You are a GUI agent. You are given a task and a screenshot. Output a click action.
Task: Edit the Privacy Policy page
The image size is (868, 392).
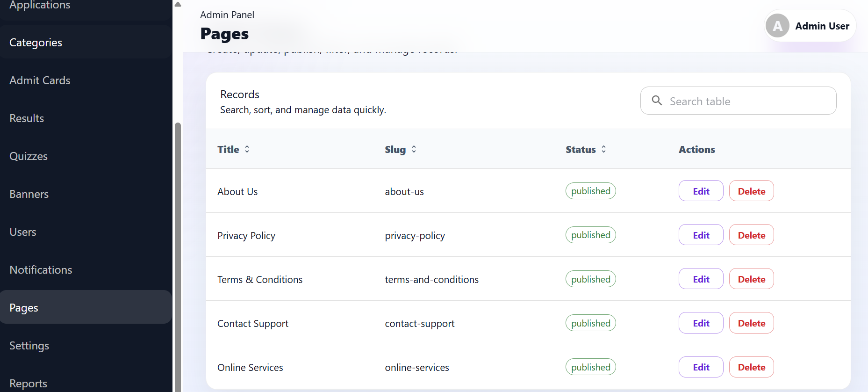(x=701, y=235)
